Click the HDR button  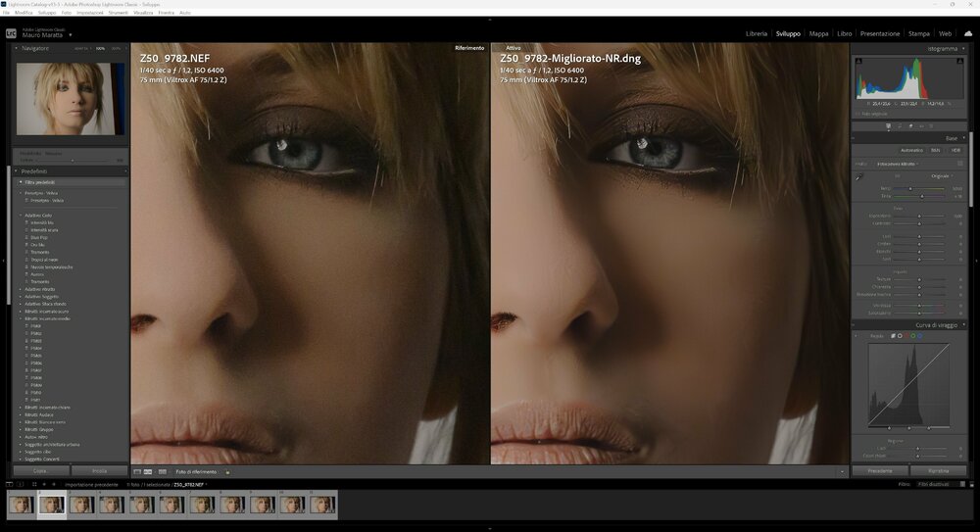(x=955, y=150)
